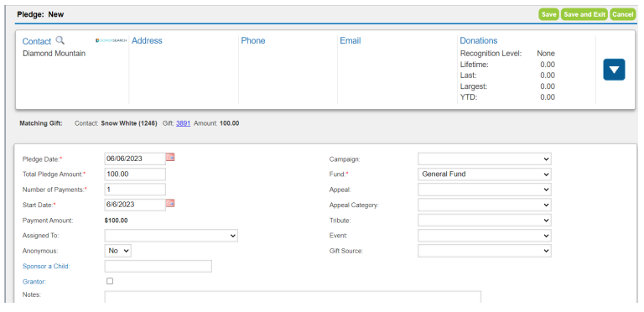Viewport: 644px width, 312px height.
Task: Focus the Sponsor a Child text field
Action: click(158, 266)
